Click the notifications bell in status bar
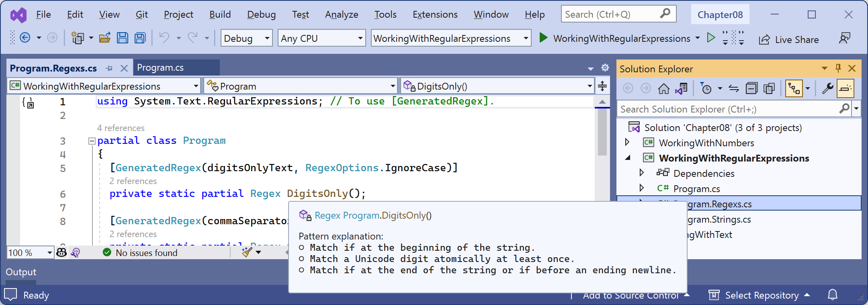 pos(833,295)
